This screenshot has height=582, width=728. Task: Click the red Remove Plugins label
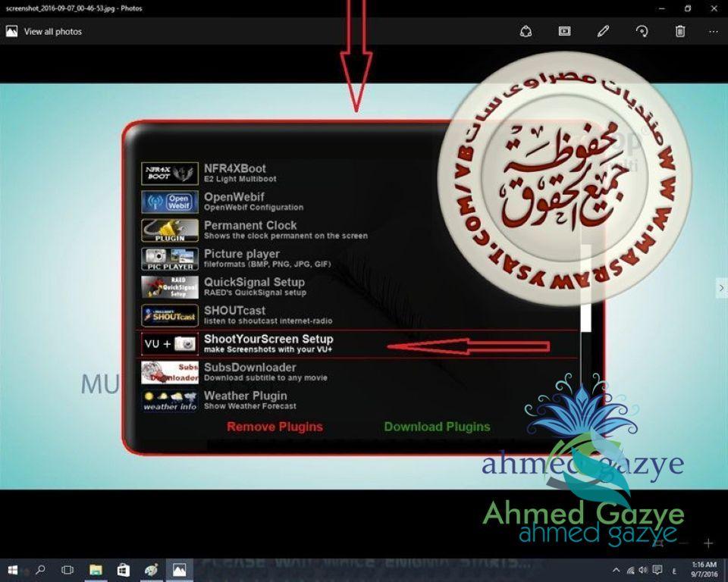pos(275,427)
